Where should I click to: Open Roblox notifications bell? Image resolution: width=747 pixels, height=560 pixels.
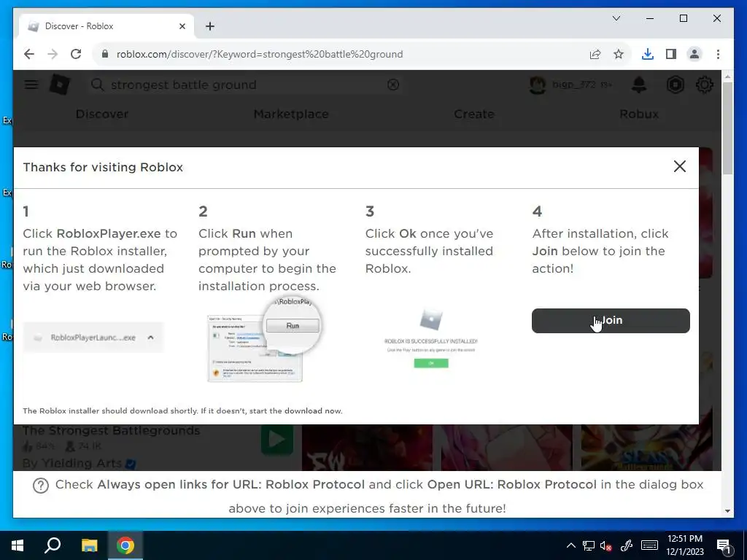point(639,85)
